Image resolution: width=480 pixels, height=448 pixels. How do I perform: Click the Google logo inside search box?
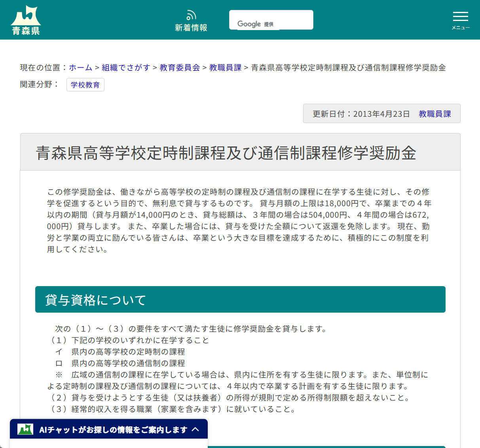point(249,24)
